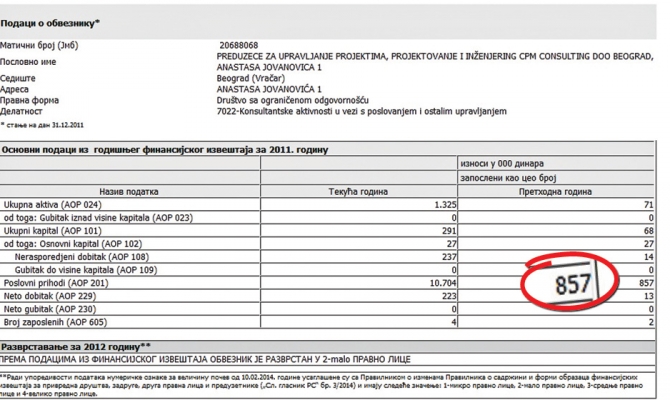Click the current year value 1.325
This screenshot has width=670, height=400.
pyautogui.click(x=445, y=204)
